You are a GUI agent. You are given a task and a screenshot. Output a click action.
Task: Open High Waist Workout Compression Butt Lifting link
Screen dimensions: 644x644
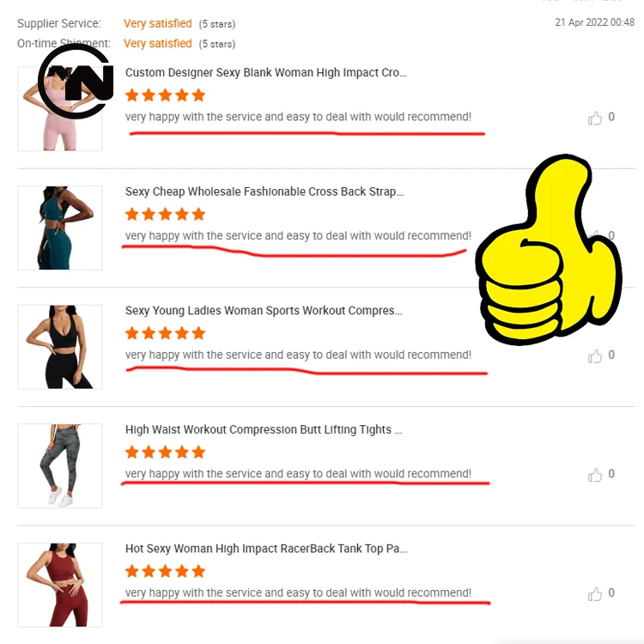click(264, 429)
